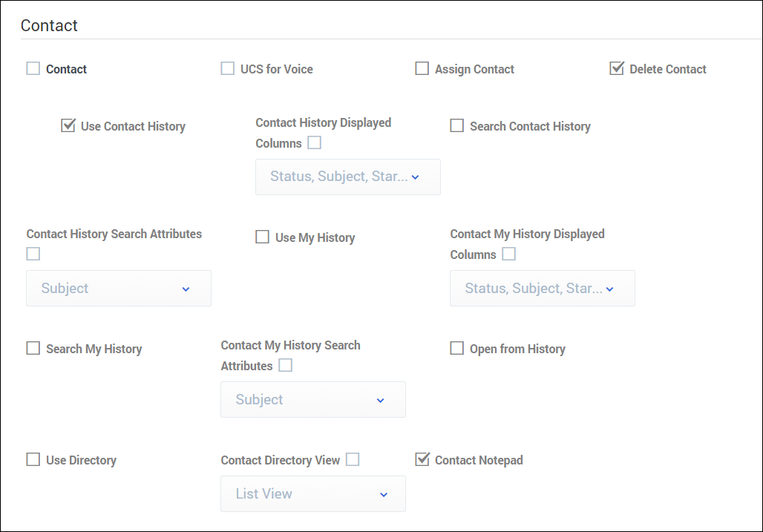763x532 pixels.
Task: Tick Contact My History Search Attributes checkbox
Action: click(x=286, y=366)
